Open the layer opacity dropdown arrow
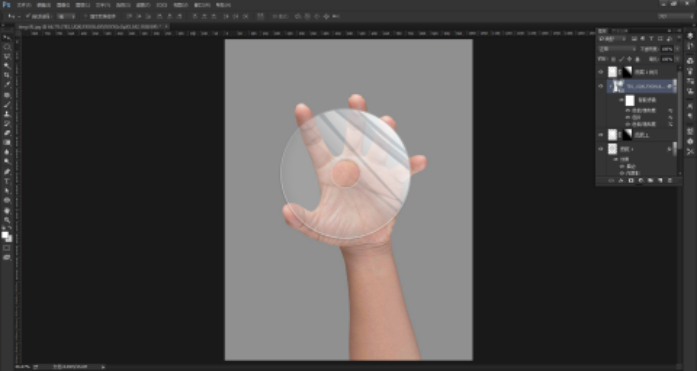 pyautogui.click(x=677, y=49)
